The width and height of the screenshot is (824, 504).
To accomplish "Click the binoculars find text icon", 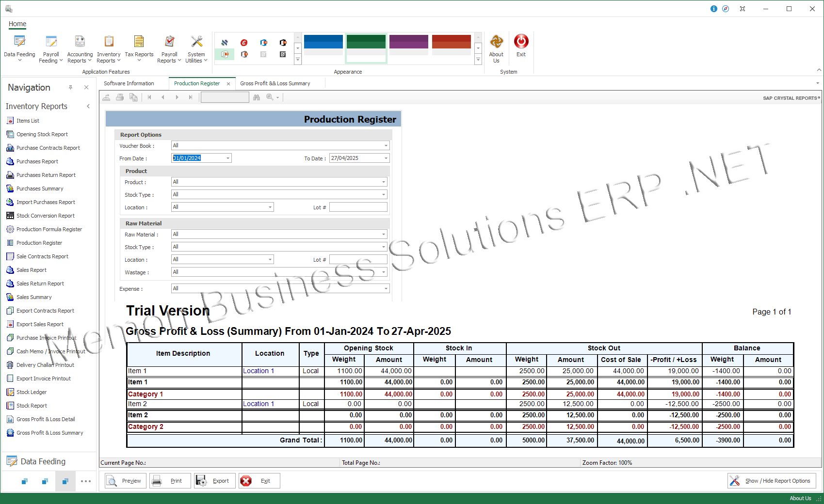I will click(x=257, y=97).
